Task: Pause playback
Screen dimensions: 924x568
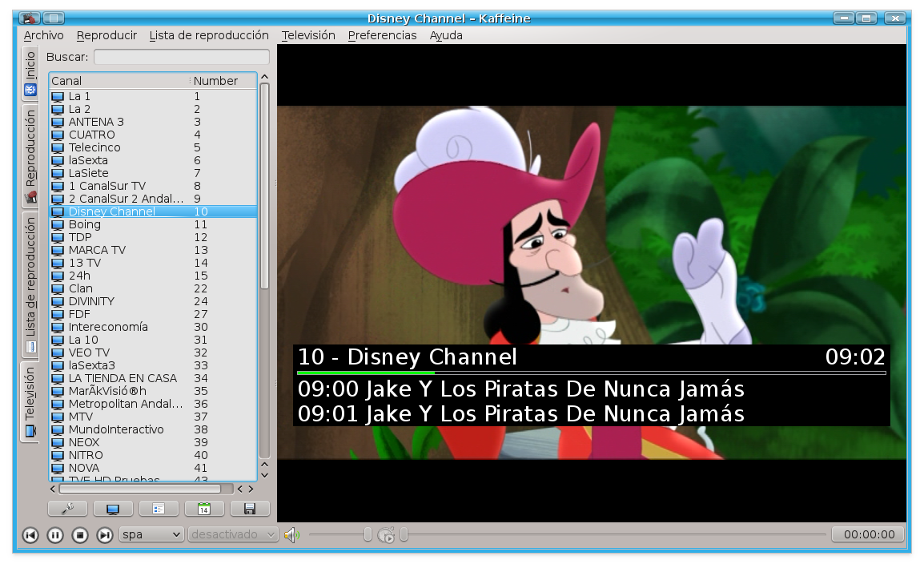Action: click(55, 535)
